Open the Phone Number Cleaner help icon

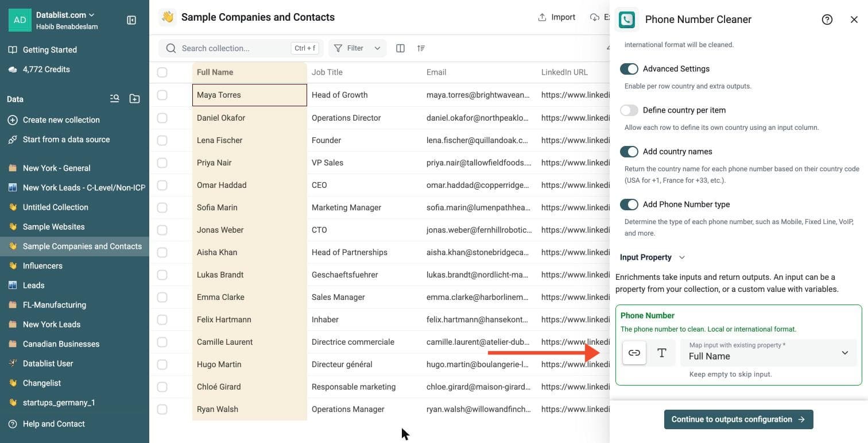point(827,20)
